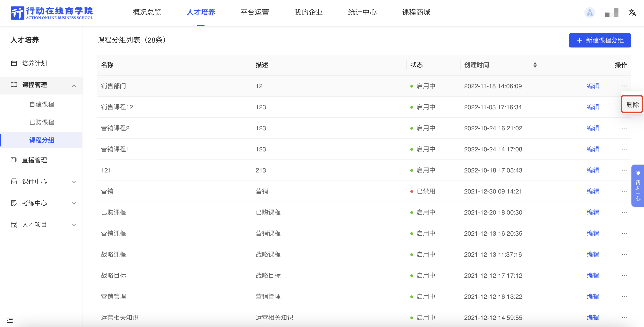Edit the 销售课程12 group
Screen dimensions: 644x327
click(x=593, y=107)
